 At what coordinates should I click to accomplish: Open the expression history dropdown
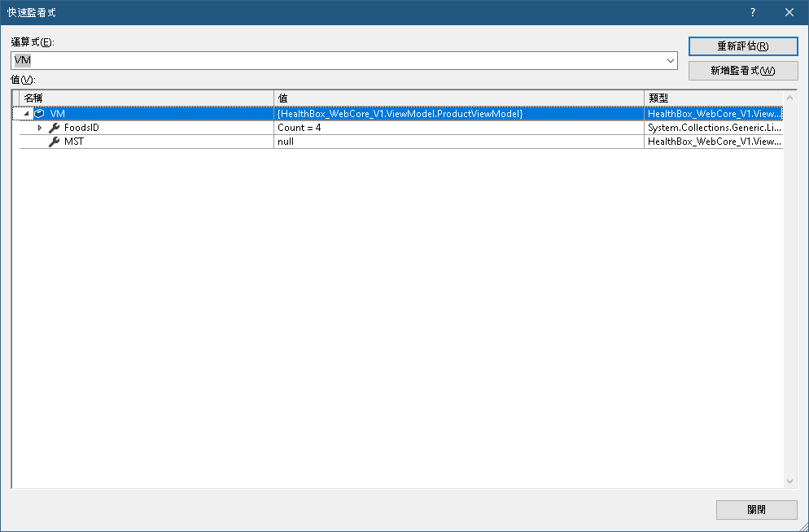coord(670,61)
